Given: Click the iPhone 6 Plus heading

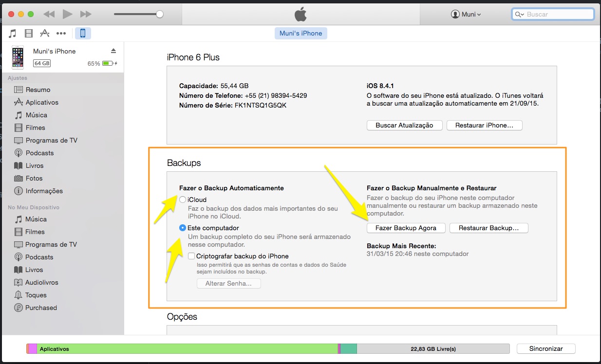Looking at the screenshot, I should (193, 57).
